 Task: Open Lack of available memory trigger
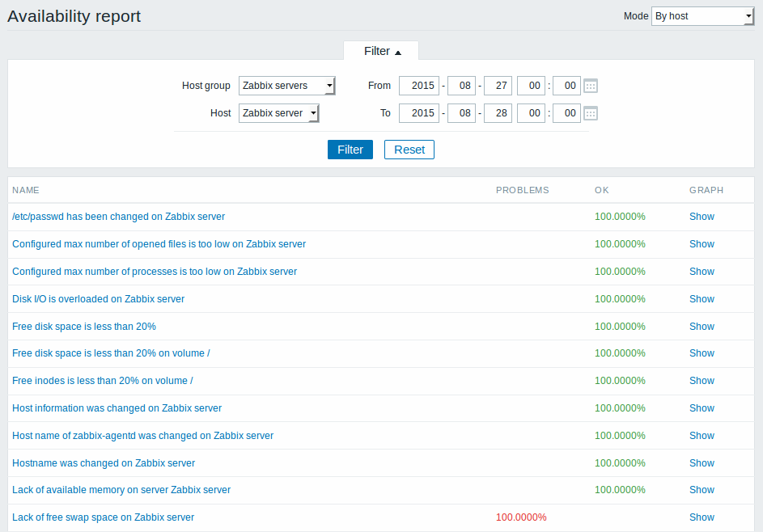coord(121,490)
